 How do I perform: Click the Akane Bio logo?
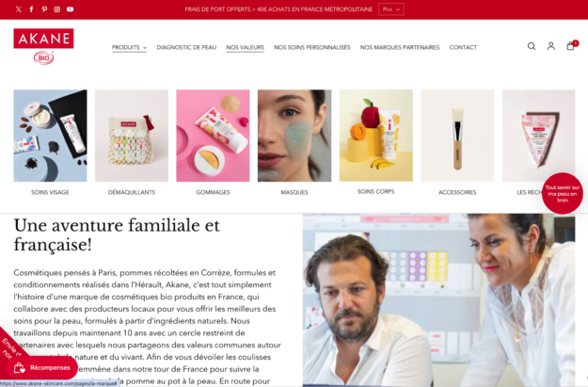point(43,46)
